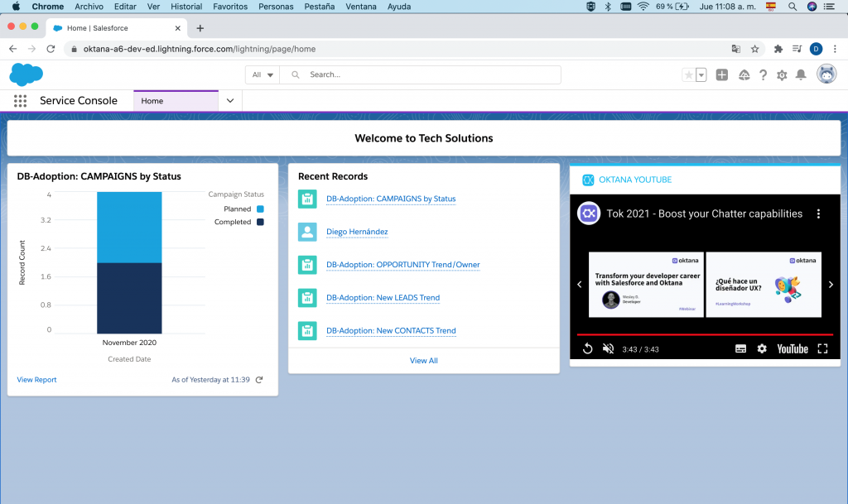Open the Trailhead guidance icon in header

[x=744, y=75]
